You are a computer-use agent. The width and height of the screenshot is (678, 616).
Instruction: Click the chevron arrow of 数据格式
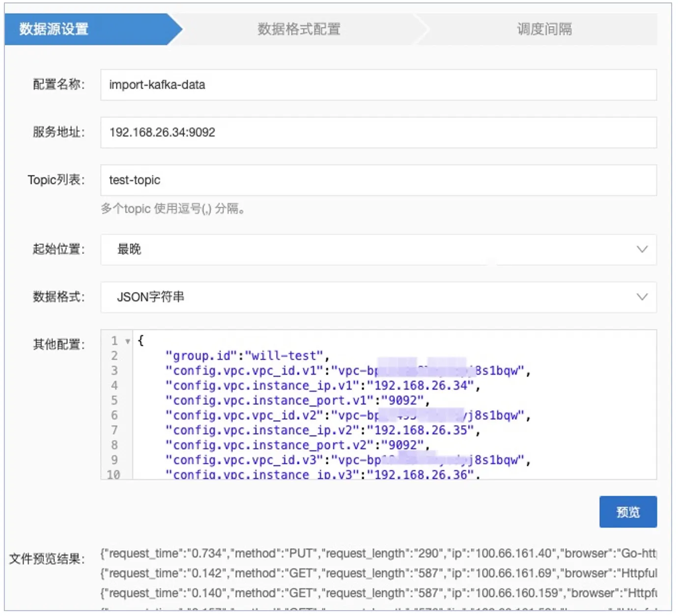[x=642, y=297]
